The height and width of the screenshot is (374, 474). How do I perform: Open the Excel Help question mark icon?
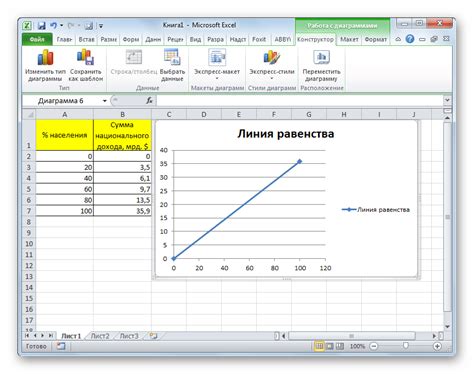tap(410, 39)
